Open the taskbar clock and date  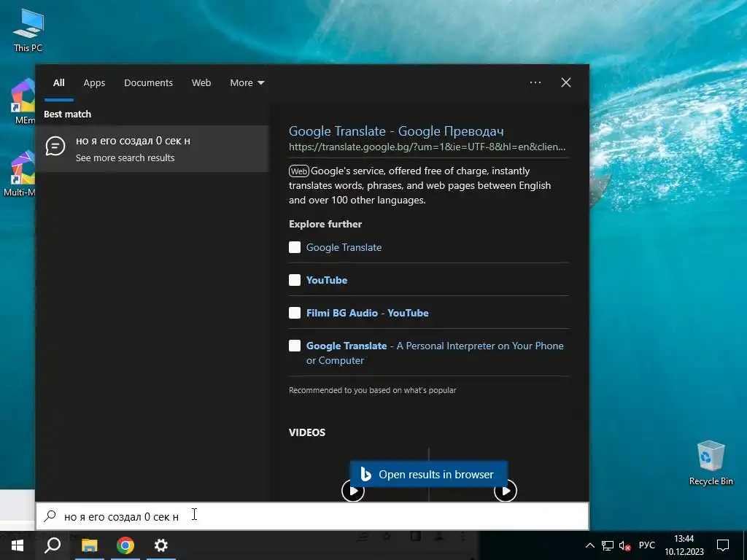[684, 545]
